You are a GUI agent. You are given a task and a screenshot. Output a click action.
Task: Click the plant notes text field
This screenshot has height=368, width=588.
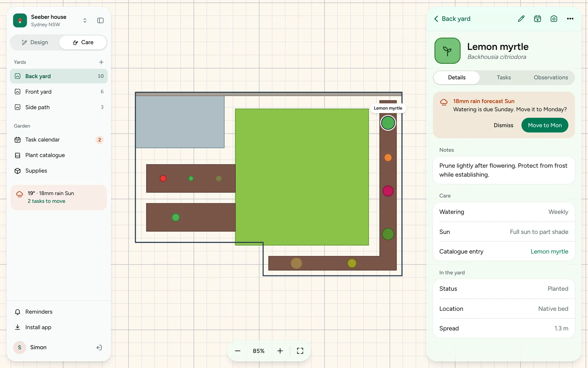pyautogui.click(x=503, y=170)
